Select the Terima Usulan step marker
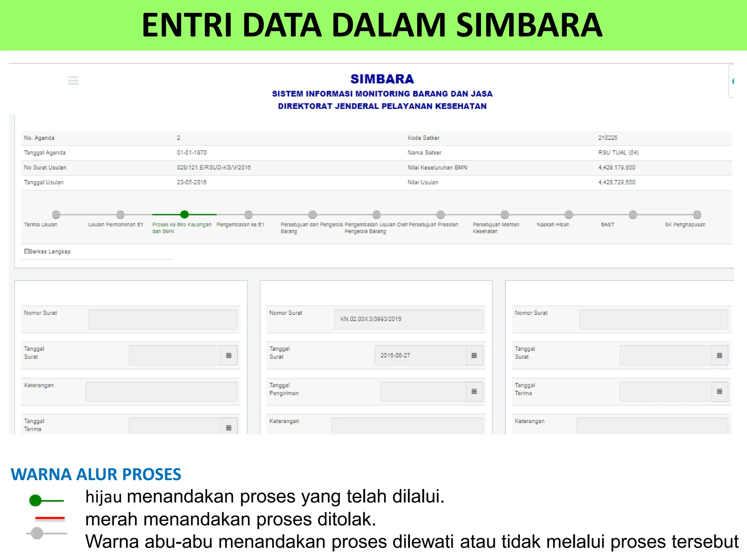 pyautogui.click(x=56, y=214)
